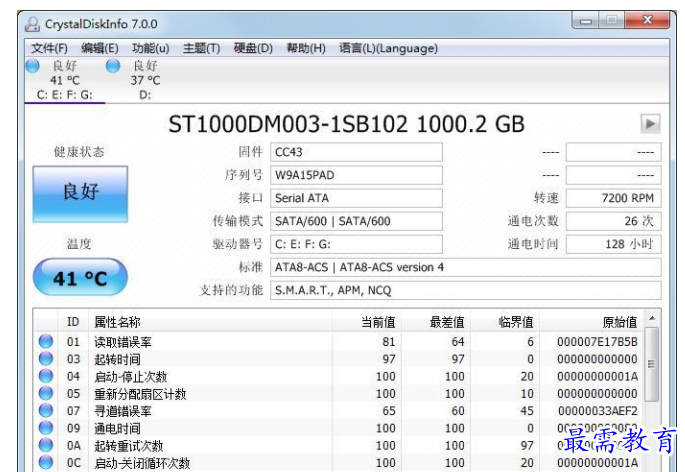Select the 启动-关闭循环次数 attribute row
Image resolution: width=685 pixels, height=472 pixels.
pyautogui.click(x=339, y=463)
